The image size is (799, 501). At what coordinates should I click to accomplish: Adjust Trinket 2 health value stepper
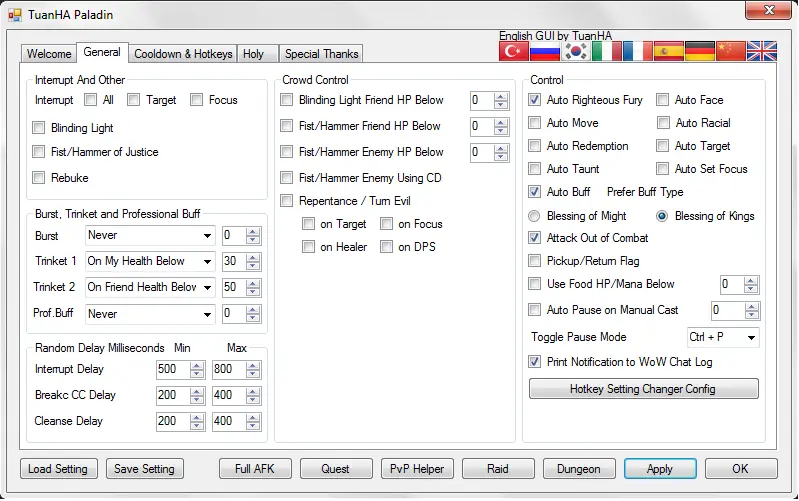[x=253, y=287]
